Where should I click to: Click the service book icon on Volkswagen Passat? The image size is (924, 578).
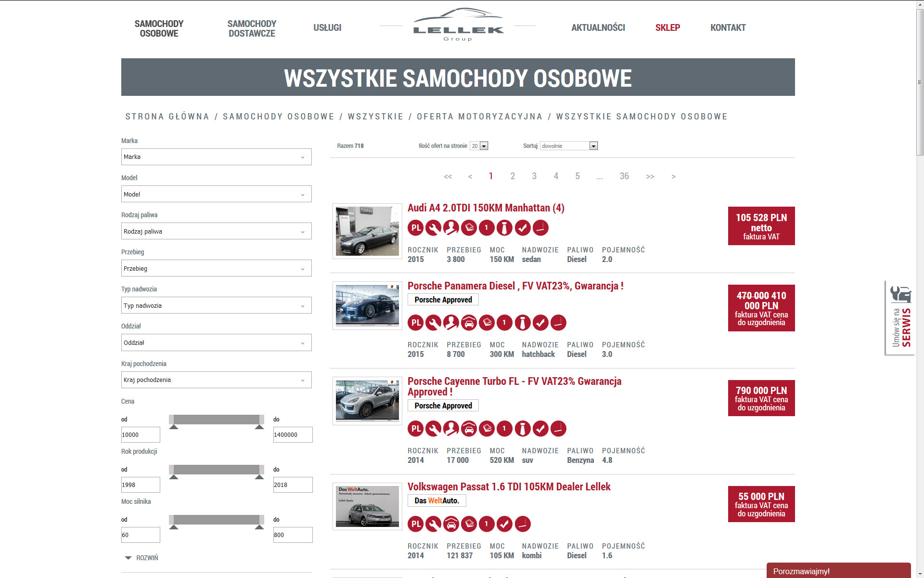(x=469, y=524)
